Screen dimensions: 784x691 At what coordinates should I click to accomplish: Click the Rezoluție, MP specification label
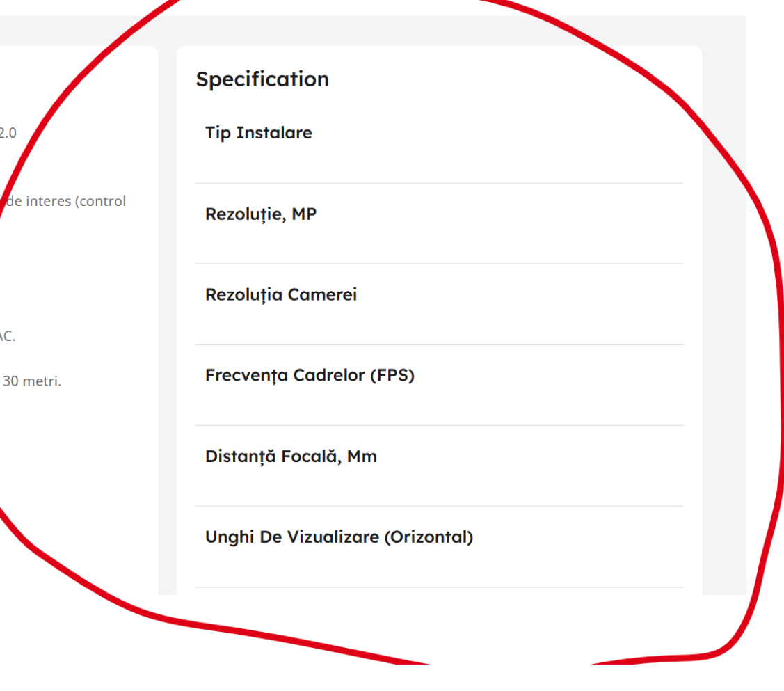tap(260, 214)
